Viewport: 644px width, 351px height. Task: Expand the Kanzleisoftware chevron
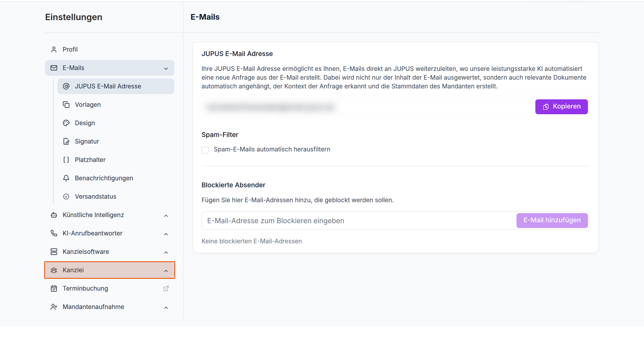click(166, 252)
